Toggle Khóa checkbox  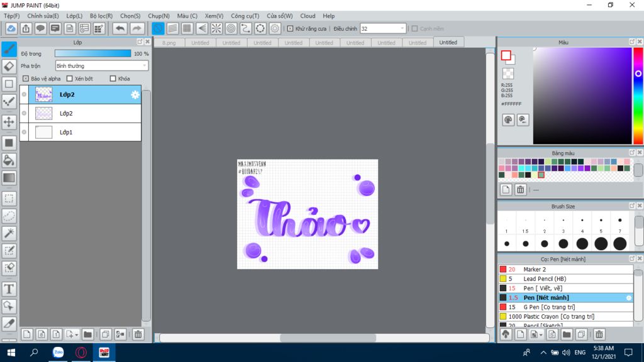(113, 79)
